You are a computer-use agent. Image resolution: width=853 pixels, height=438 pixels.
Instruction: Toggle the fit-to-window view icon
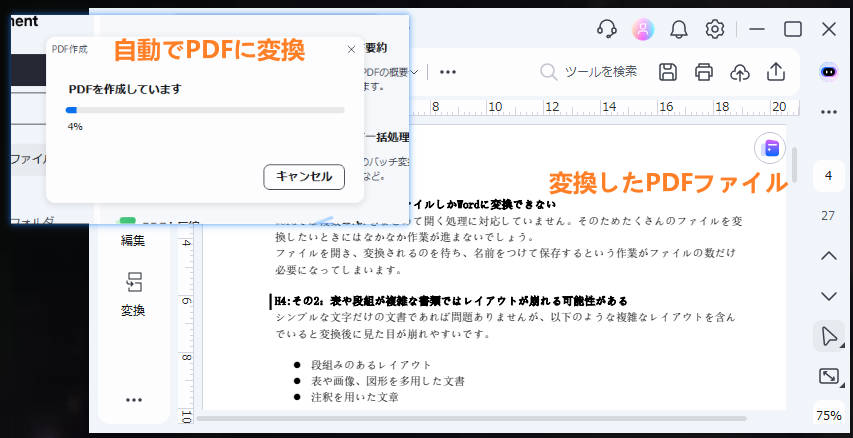(x=829, y=376)
